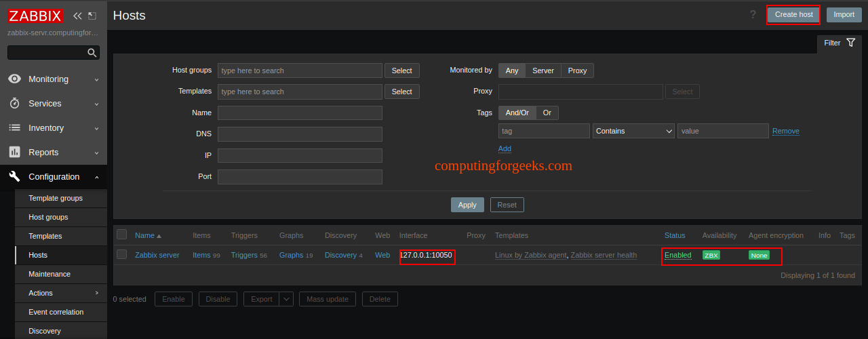This screenshot has width=868, height=339.
Task: Click the Create host button
Action: tap(793, 15)
